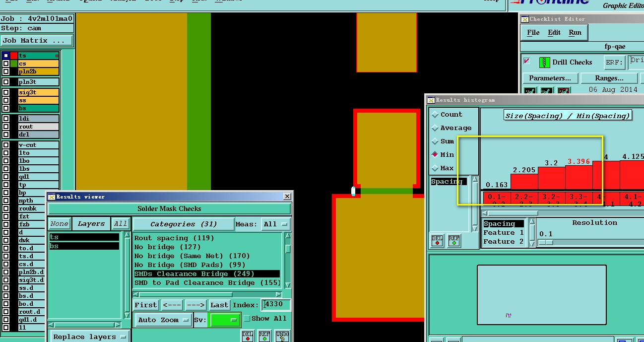Click up arrow of categories list scrollbar
This screenshot has height=342, width=644.
[x=288, y=236]
